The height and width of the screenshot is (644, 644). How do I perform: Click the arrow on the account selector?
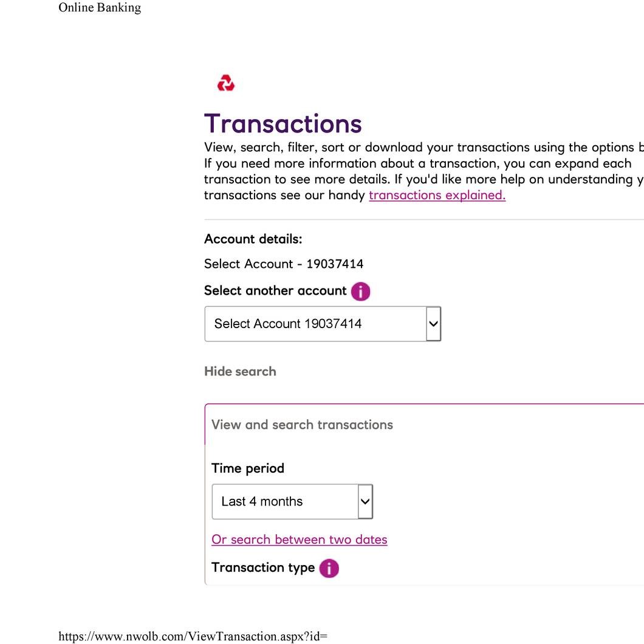[x=432, y=323]
